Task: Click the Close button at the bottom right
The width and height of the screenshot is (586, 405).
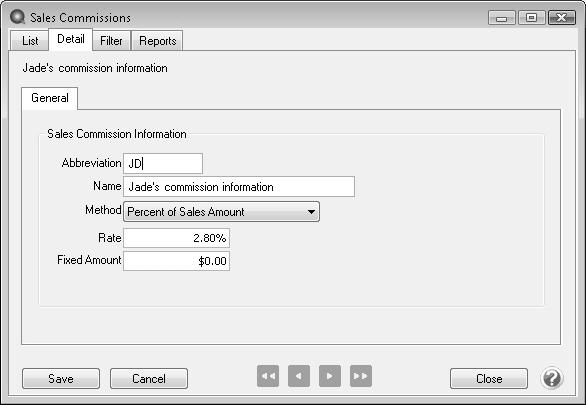Action: click(x=489, y=378)
